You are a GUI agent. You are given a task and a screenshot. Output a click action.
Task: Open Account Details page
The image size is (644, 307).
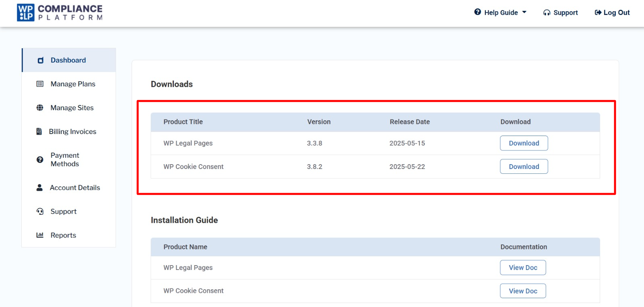coord(69,187)
